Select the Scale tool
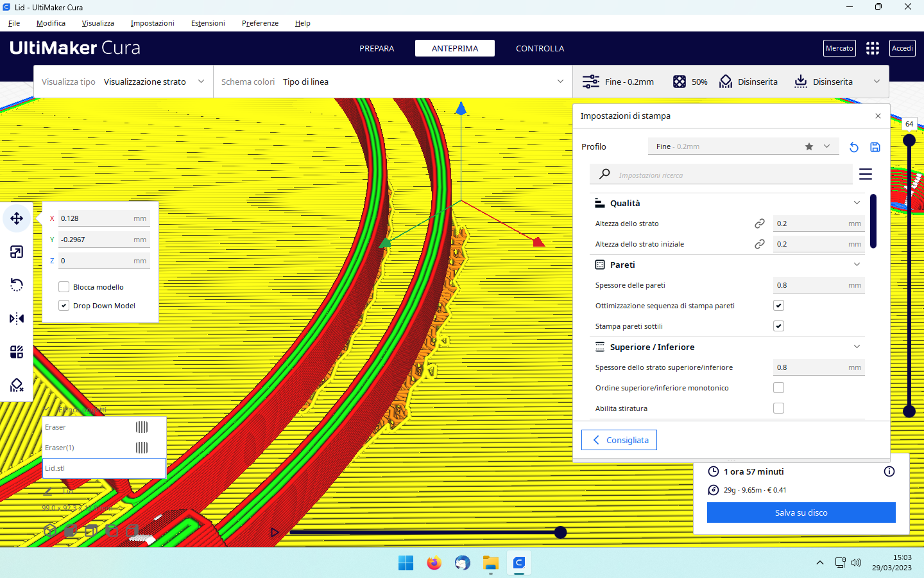This screenshot has width=924, height=578. click(x=17, y=251)
